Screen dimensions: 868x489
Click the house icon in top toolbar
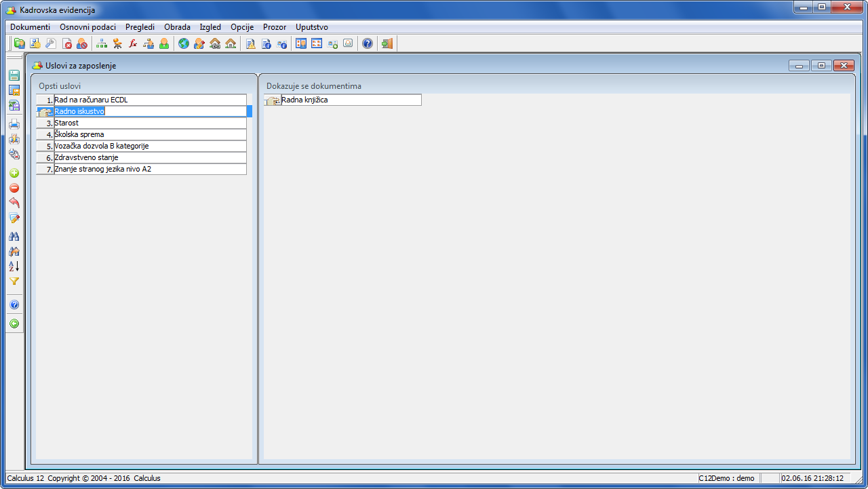(x=231, y=43)
